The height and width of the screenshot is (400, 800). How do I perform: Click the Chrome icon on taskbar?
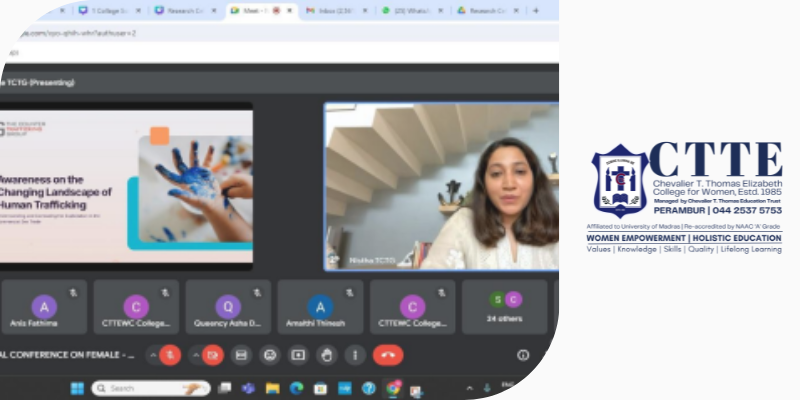point(393,389)
